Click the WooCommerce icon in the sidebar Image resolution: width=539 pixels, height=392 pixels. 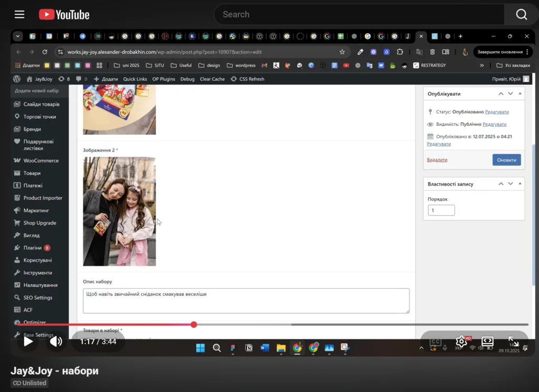(x=17, y=160)
